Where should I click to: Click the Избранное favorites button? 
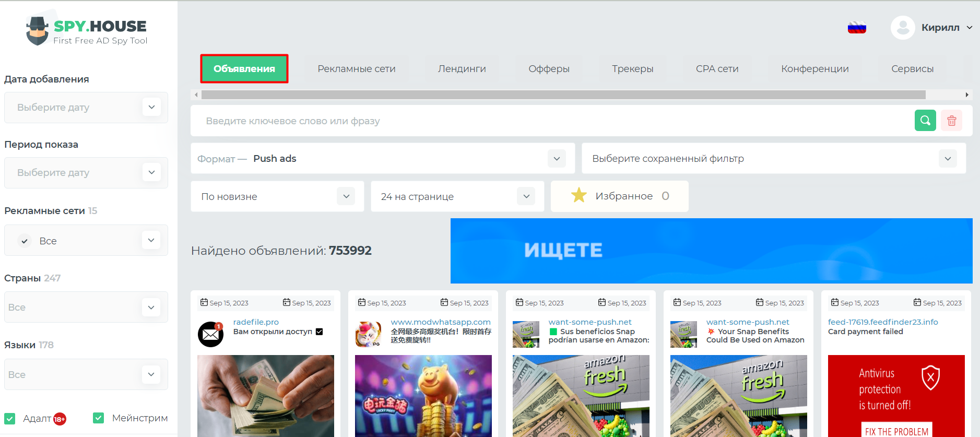pos(620,196)
